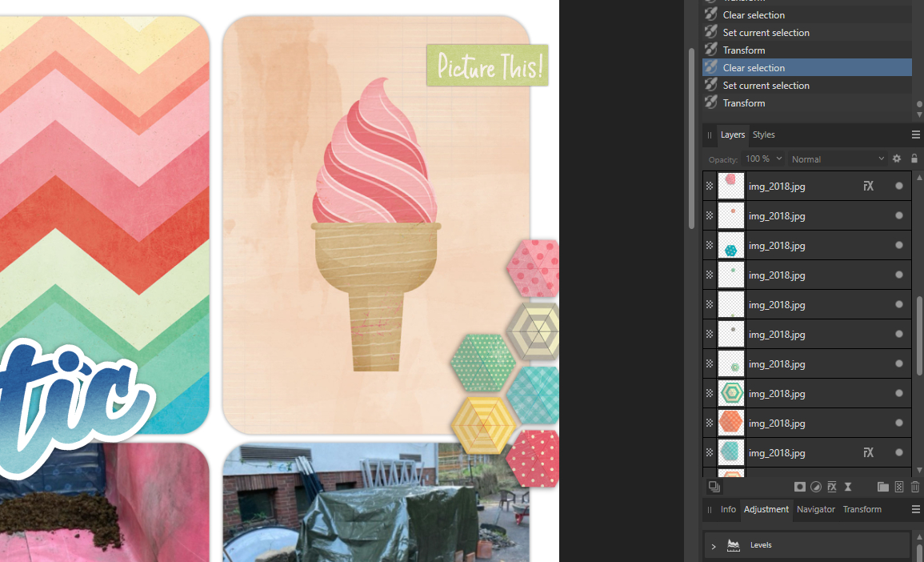Viewport: 924px width, 562px height.
Task: Select Transform step just above highlighted step
Action: point(807,50)
